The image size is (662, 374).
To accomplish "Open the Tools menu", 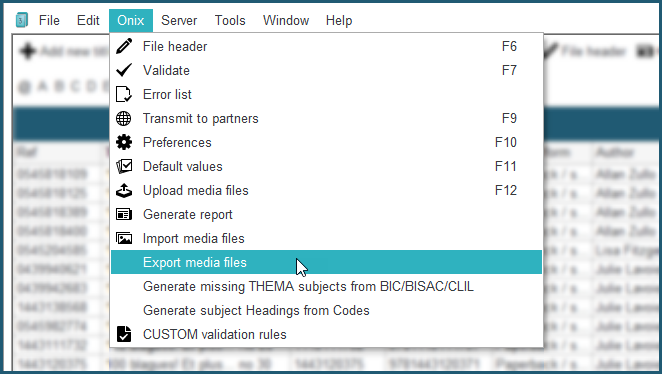I will 230,20.
